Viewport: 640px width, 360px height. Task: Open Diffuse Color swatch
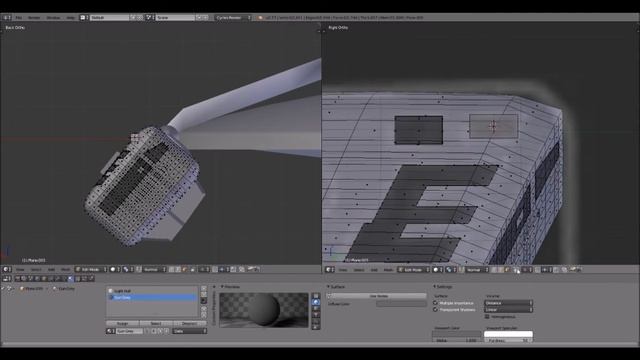(x=402, y=304)
